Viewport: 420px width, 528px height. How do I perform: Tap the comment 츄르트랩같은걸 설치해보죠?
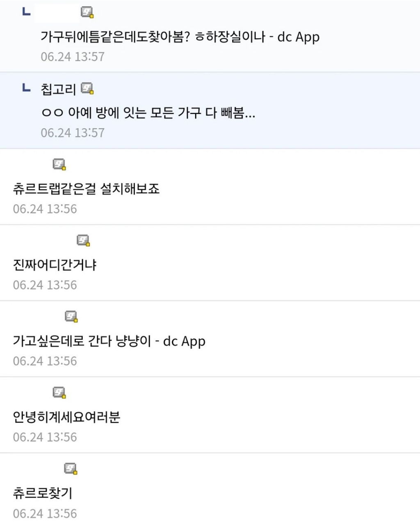pyautogui.click(x=86, y=189)
